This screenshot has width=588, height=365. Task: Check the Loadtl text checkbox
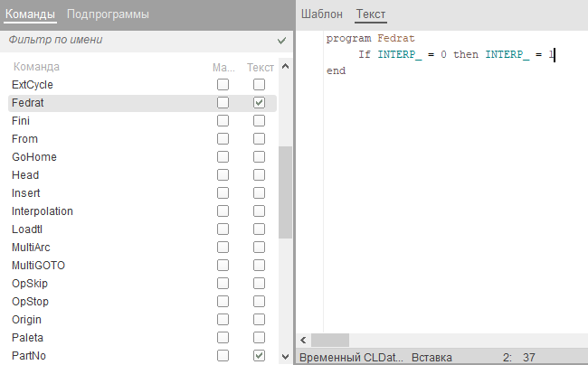pyautogui.click(x=259, y=229)
